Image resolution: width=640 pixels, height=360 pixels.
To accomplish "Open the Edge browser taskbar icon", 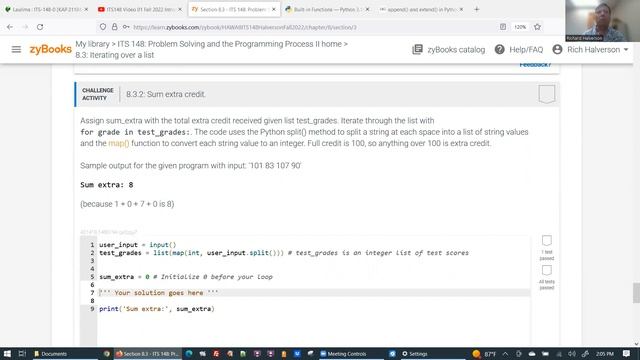I will [x=189, y=353].
